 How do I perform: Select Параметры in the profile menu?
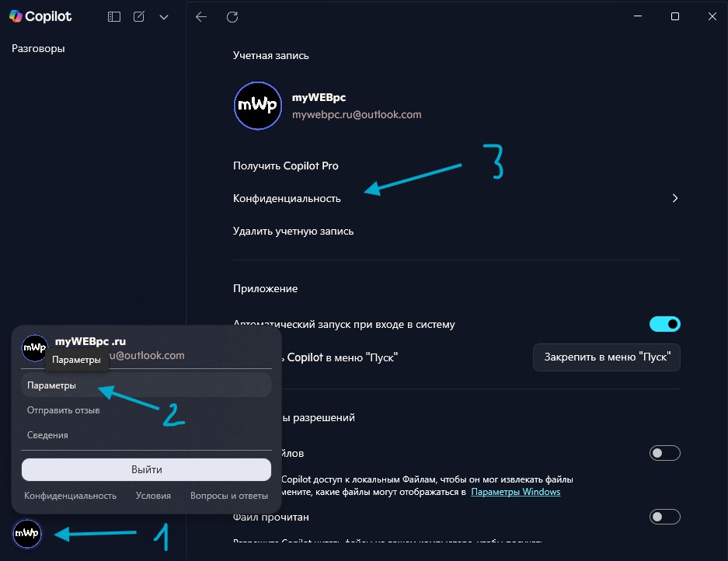(146, 385)
